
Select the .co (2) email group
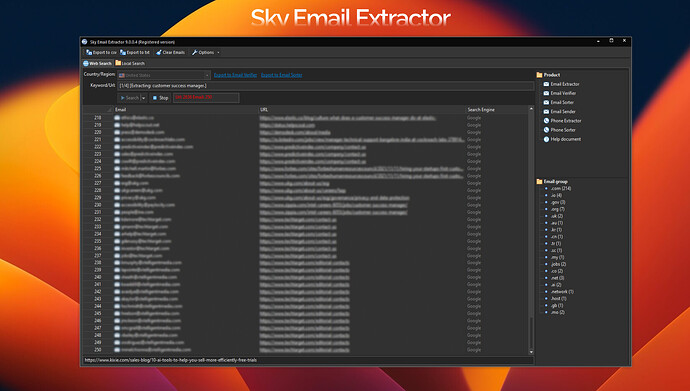point(557,271)
